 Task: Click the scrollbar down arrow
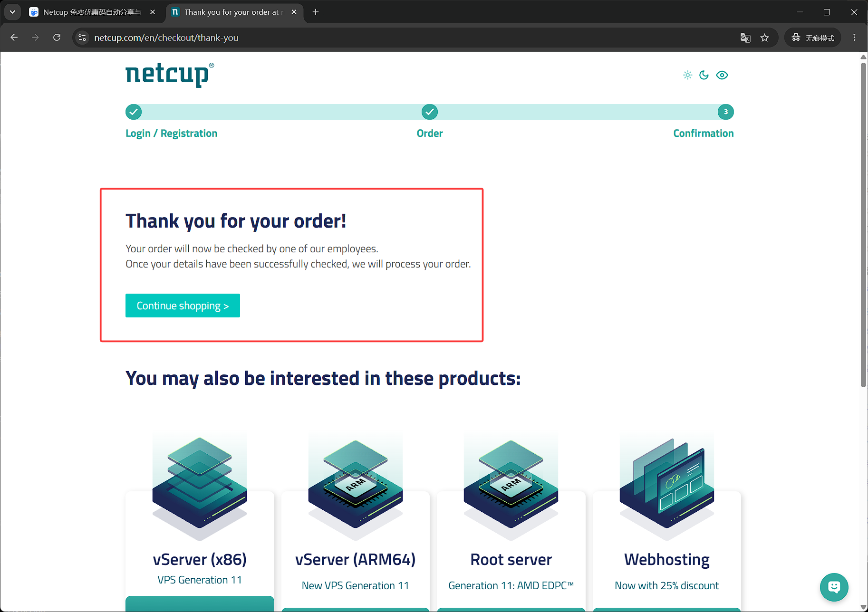point(863,607)
